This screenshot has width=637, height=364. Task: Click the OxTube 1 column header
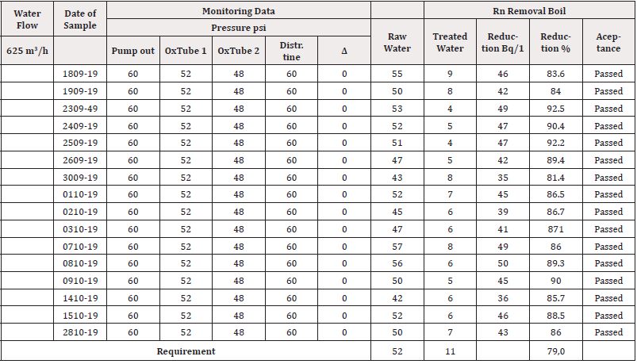click(186, 50)
